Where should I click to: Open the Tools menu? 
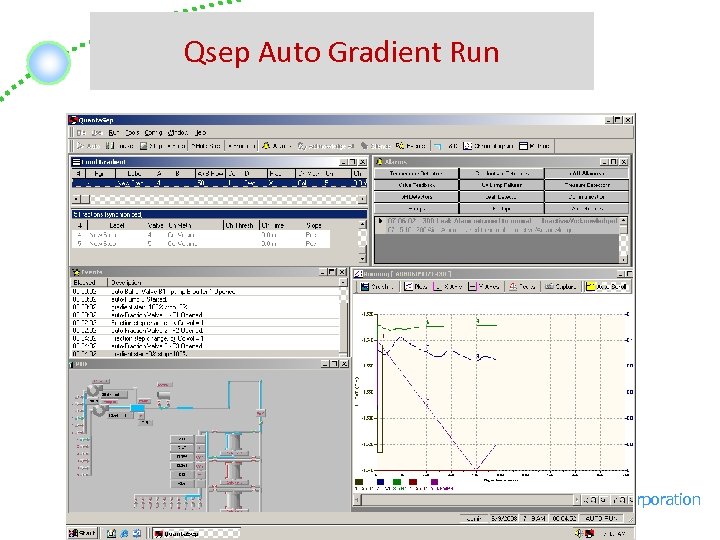[x=132, y=133]
